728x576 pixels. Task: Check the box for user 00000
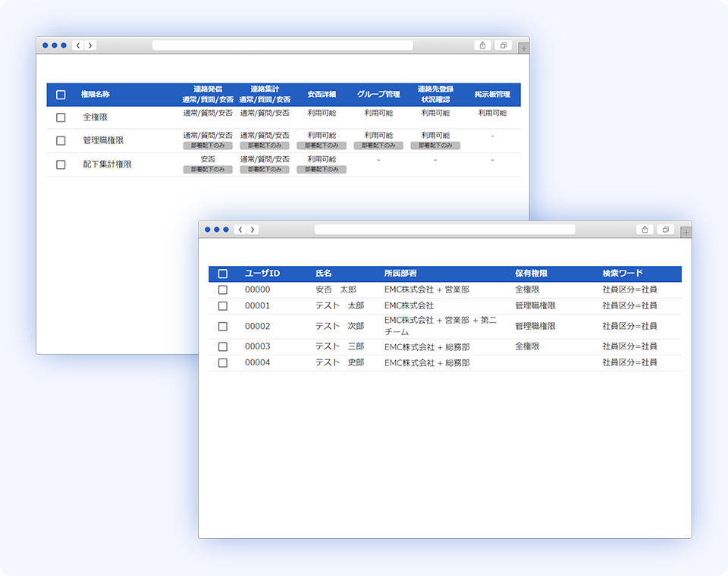pos(223,290)
